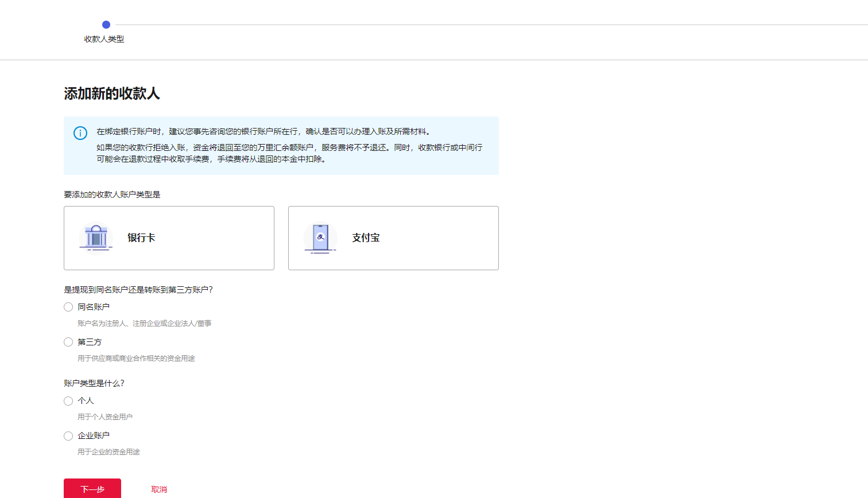Click the Alipay icon on the 支付宝 card
The image size is (868, 498).
coord(320,238)
